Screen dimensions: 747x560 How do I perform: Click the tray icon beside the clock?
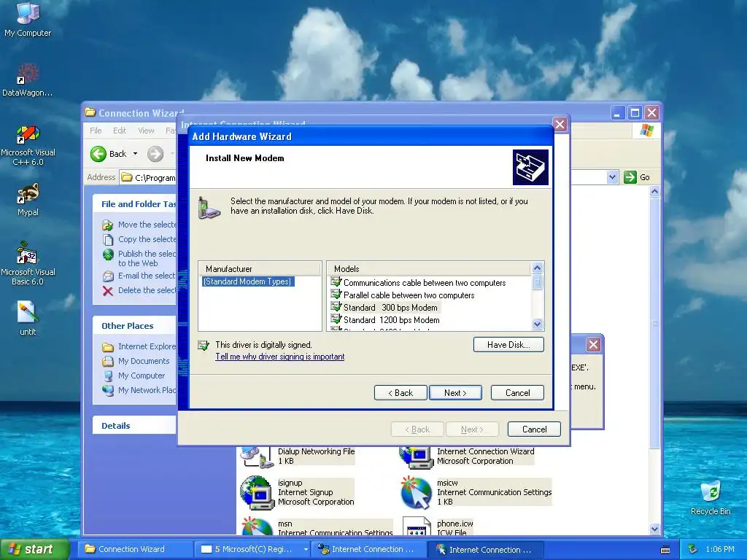pos(692,549)
